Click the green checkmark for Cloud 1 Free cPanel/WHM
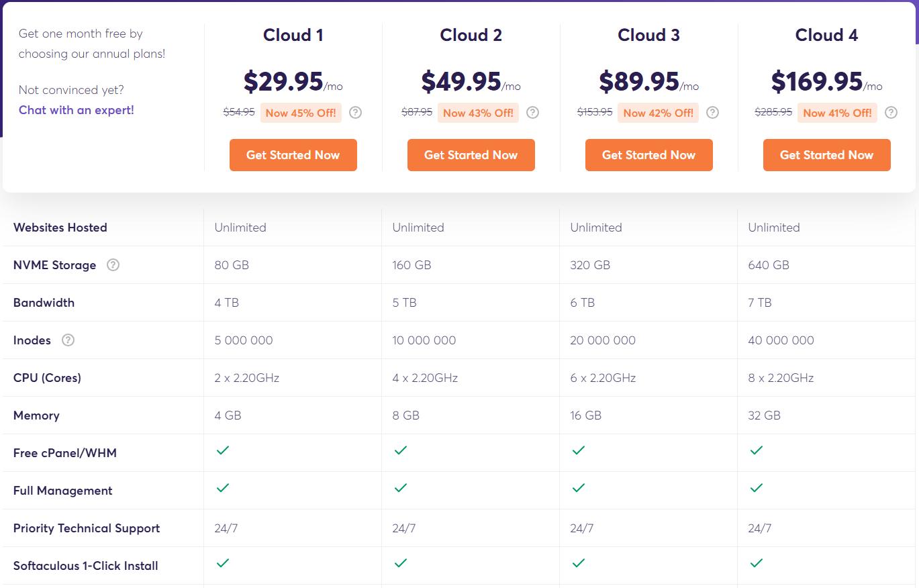Viewport: 919px width, 588px height. (223, 452)
